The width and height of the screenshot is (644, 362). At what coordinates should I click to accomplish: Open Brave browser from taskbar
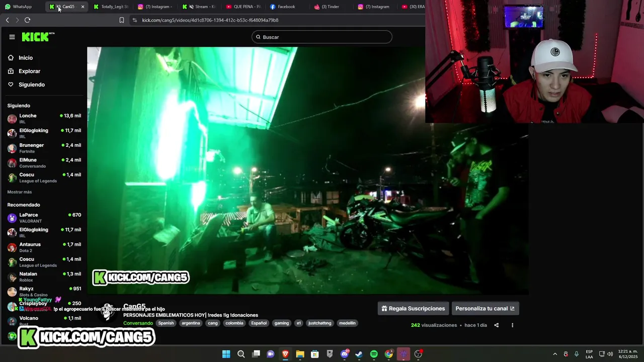click(x=285, y=354)
